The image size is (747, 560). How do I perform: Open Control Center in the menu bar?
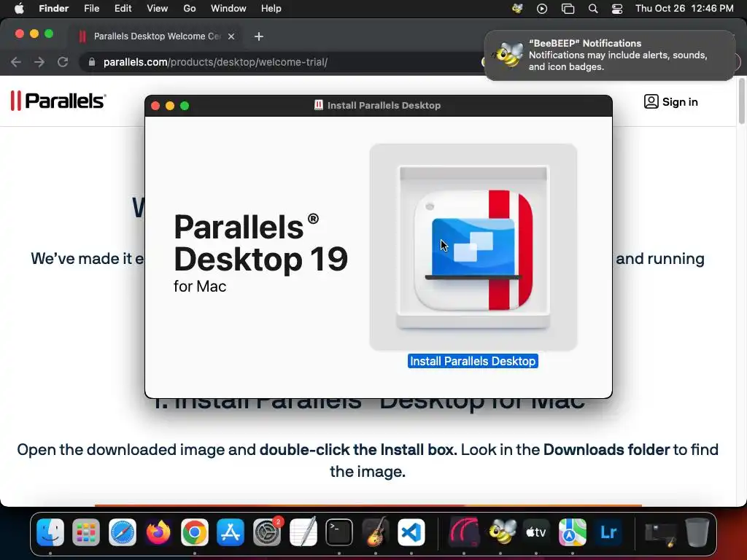click(x=617, y=9)
